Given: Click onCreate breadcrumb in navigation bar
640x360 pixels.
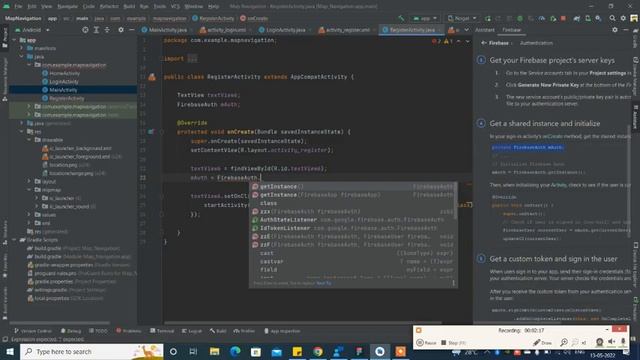Looking at the screenshot, I should [x=254, y=18].
